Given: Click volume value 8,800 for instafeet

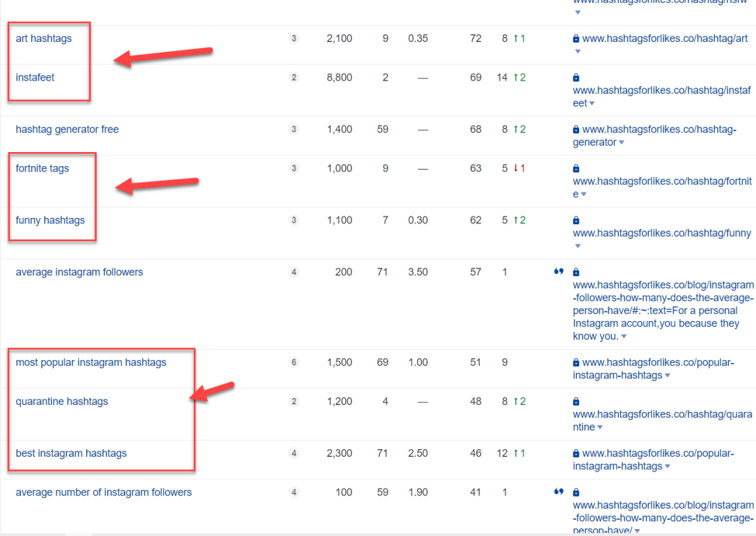Looking at the screenshot, I should click(x=339, y=78).
